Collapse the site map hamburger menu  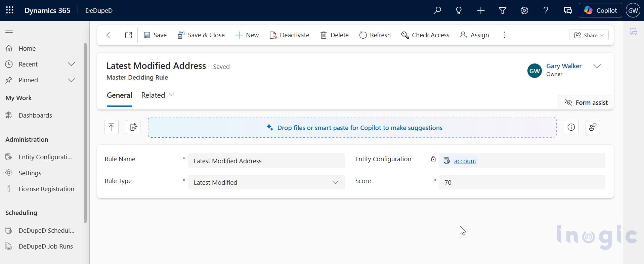9,31
